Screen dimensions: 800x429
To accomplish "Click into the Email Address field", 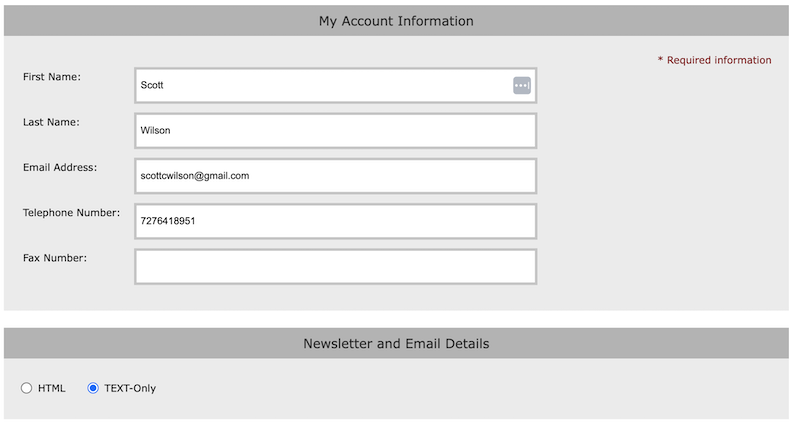I will tap(335, 176).
